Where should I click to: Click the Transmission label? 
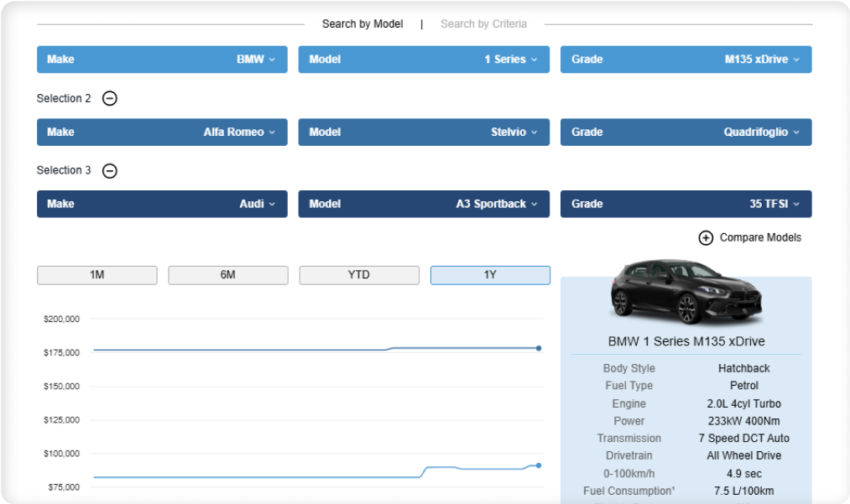pos(628,439)
